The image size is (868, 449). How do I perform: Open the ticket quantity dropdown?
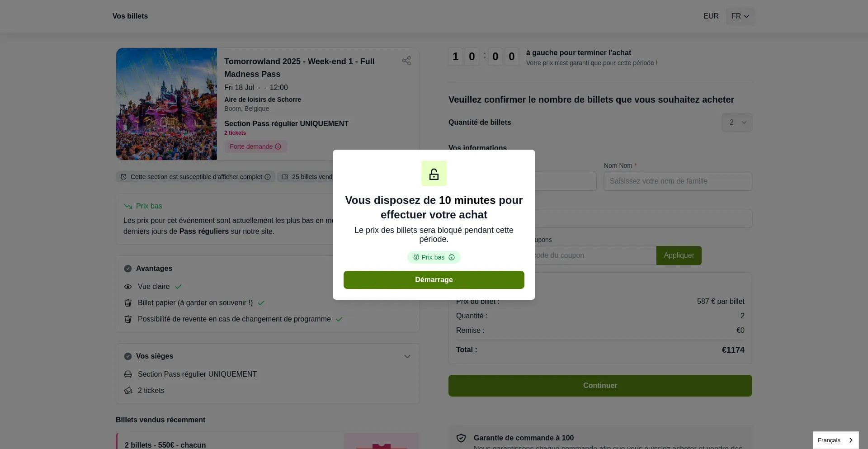737,123
